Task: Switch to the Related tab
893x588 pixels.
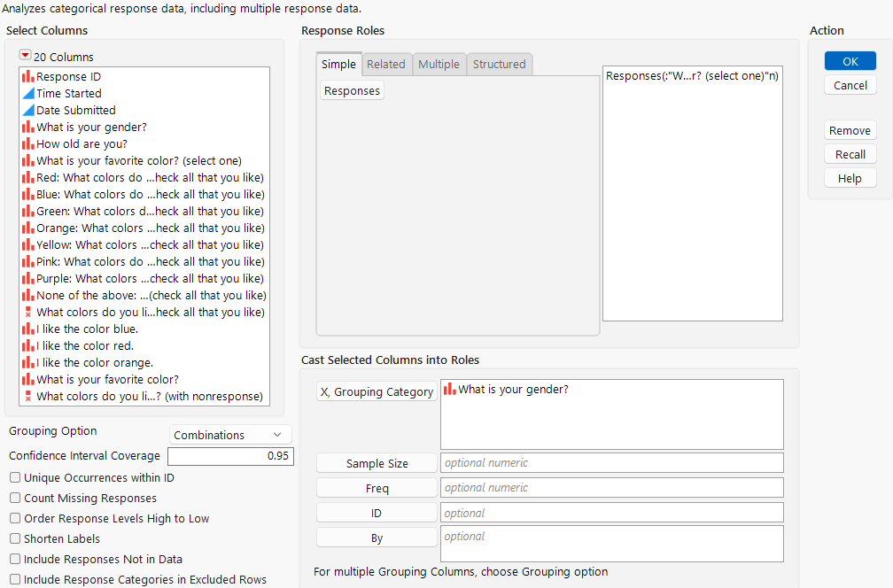Action: point(386,64)
